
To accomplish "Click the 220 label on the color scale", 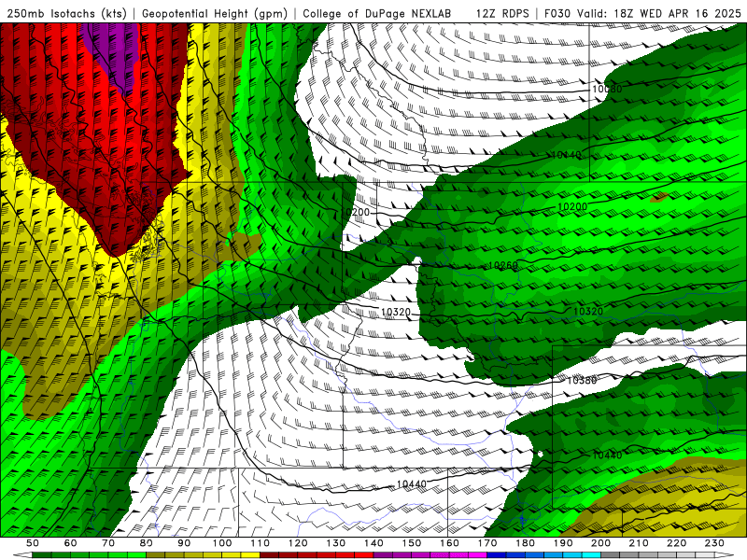I will [x=677, y=543].
